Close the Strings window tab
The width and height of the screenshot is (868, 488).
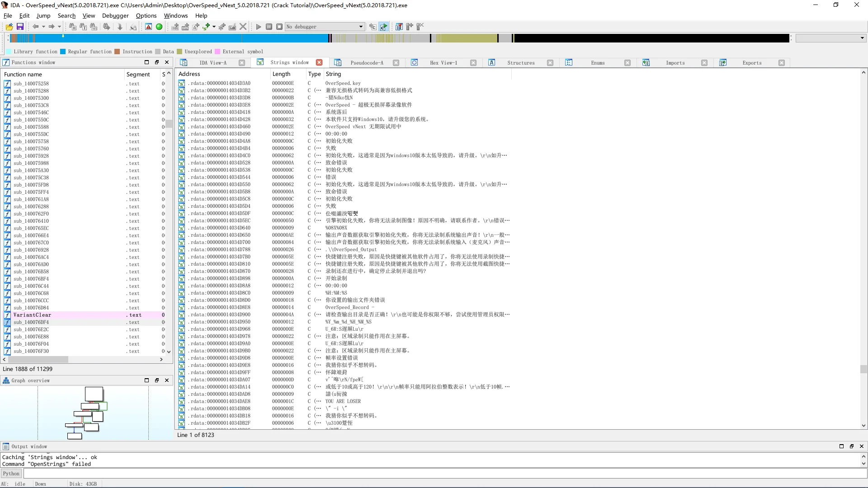click(x=319, y=62)
